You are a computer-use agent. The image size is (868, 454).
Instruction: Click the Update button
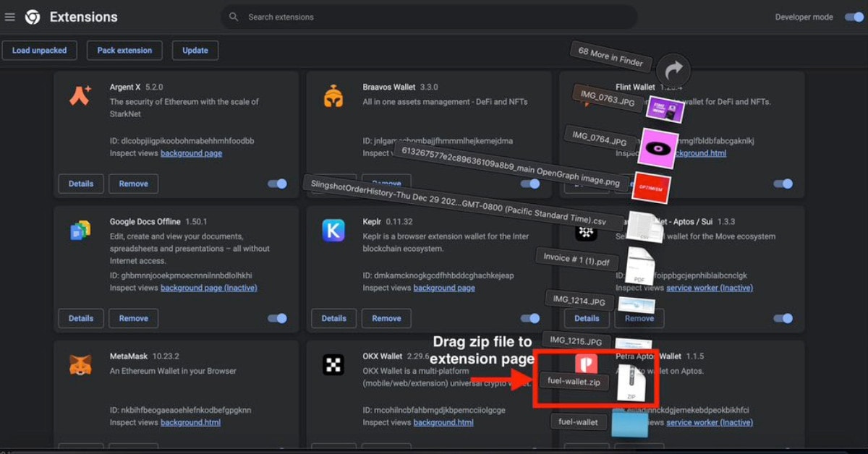(195, 51)
